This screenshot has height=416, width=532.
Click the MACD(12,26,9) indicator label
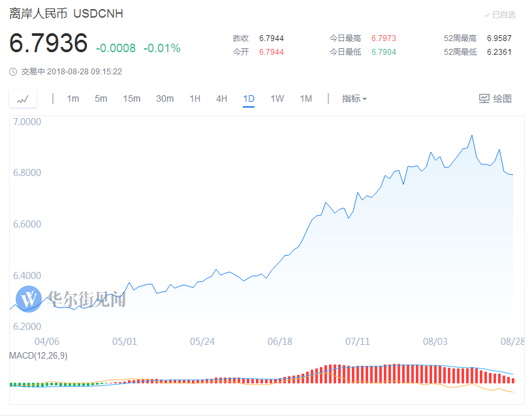[x=38, y=355]
